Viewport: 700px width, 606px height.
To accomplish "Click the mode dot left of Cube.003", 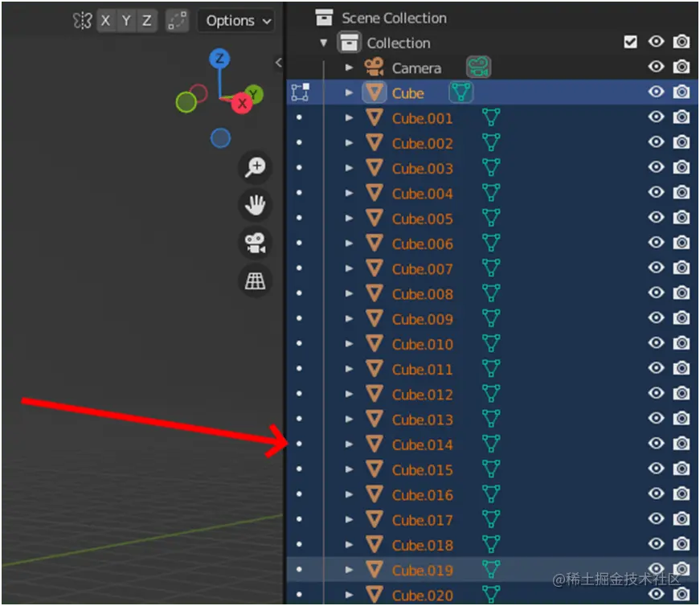I will (299, 167).
